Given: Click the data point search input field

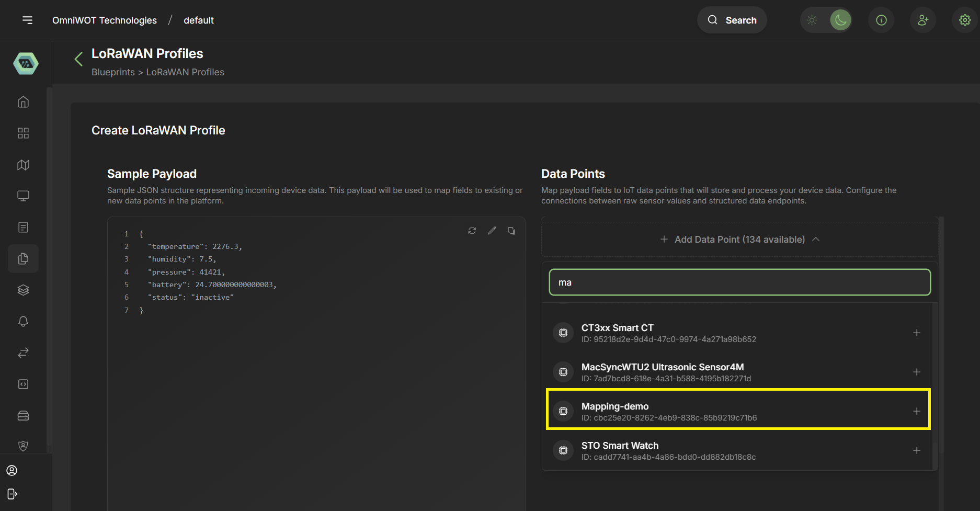Looking at the screenshot, I should click(x=738, y=282).
